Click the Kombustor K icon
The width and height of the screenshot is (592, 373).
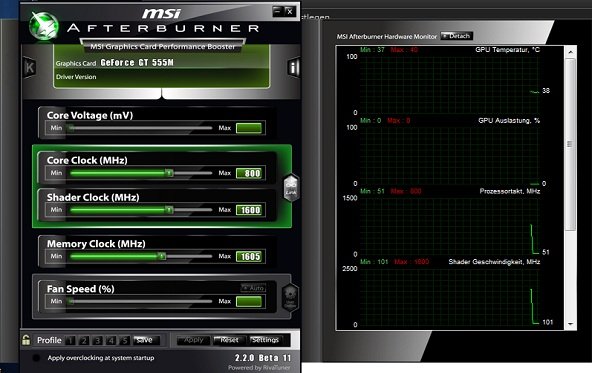29,68
